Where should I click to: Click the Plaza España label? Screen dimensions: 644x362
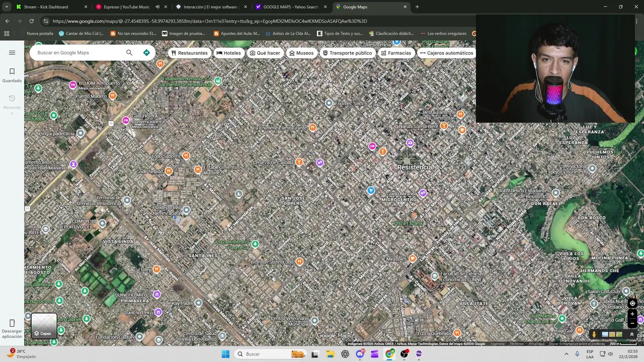[x=408, y=223]
